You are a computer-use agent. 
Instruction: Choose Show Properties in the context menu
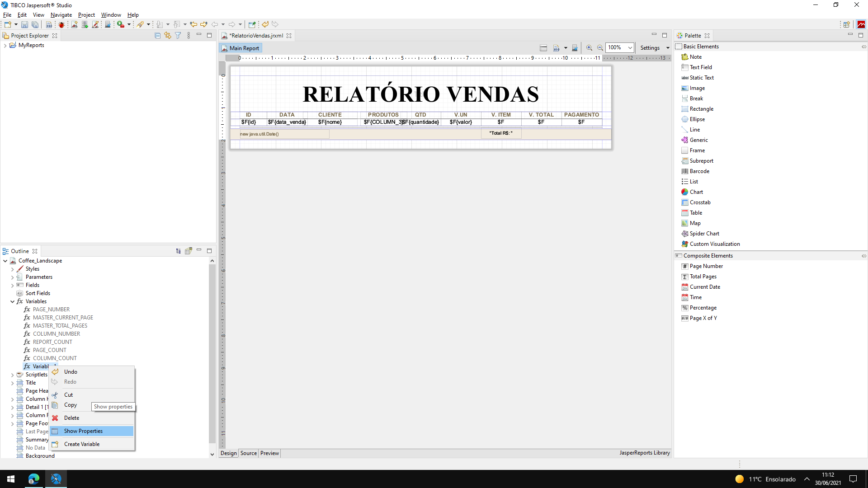pyautogui.click(x=83, y=431)
